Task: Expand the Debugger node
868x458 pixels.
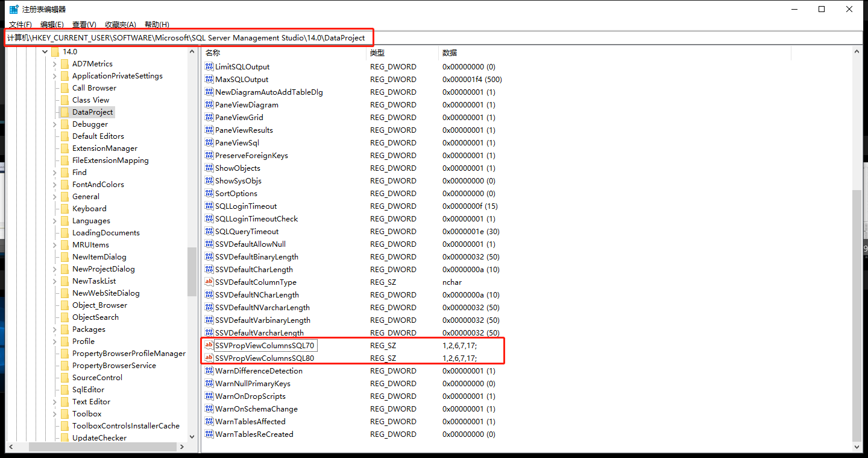Action: (x=55, y=124)
